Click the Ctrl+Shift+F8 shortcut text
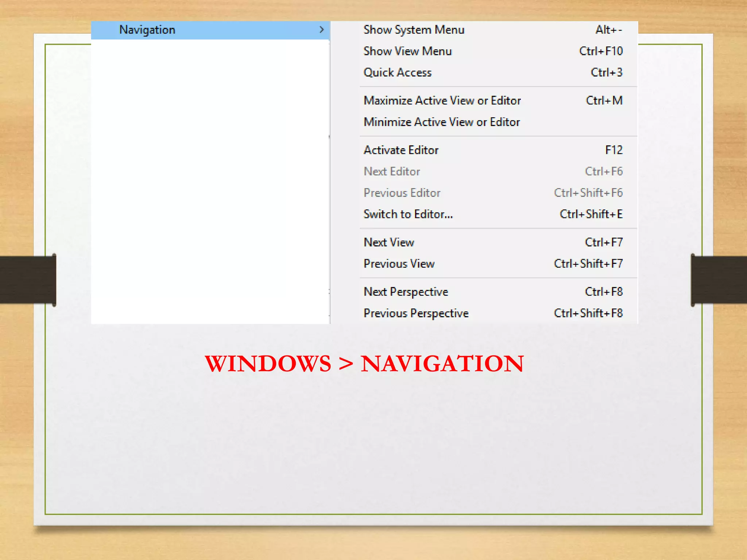Viewport: 747px width, 560px height. [588, 313]
